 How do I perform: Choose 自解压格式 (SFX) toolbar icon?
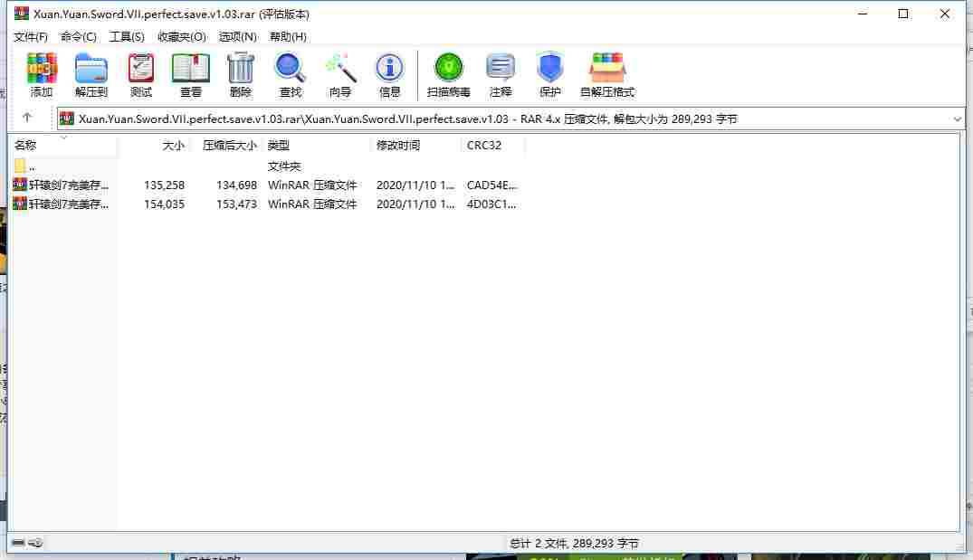(x=607, y=74)
